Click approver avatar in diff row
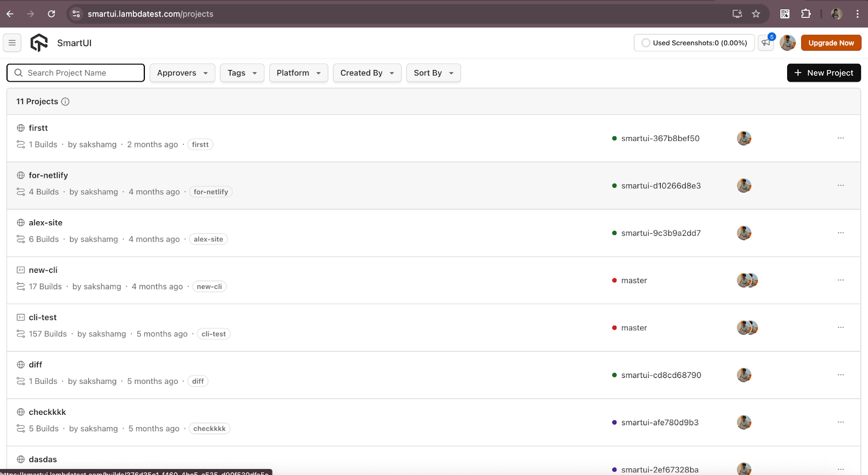Image resolution: width=868 pixels, height=475 pixels. tap(744, 375)
